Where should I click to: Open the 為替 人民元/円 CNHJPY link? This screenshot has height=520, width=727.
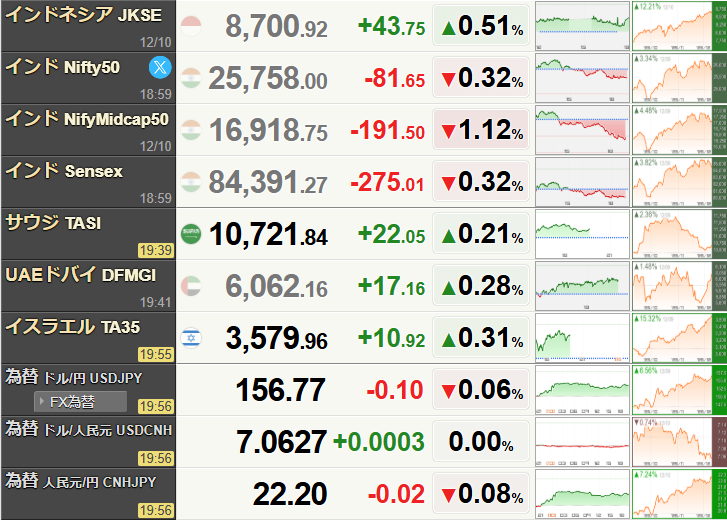(81, 481)
